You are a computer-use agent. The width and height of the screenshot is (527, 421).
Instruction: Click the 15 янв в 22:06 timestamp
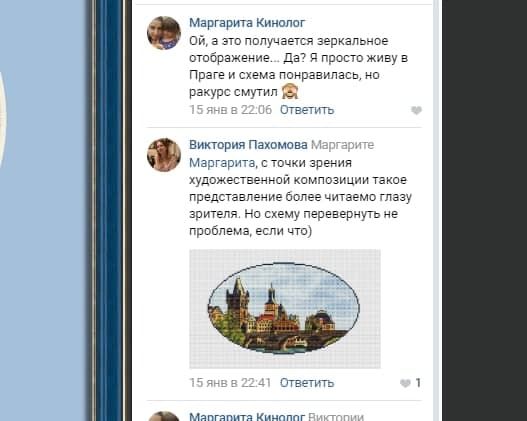pyautogui.click(x=230, y=110)
